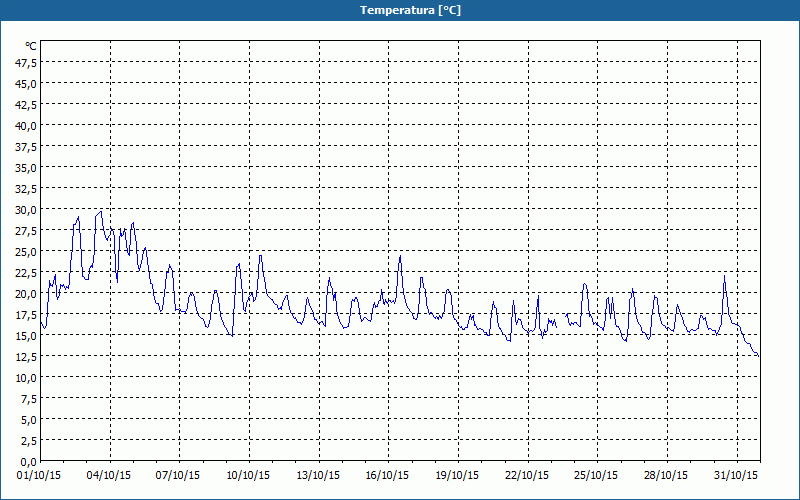
Task: Click the highest temperature peak near 30°C
Action: point(101,212)
